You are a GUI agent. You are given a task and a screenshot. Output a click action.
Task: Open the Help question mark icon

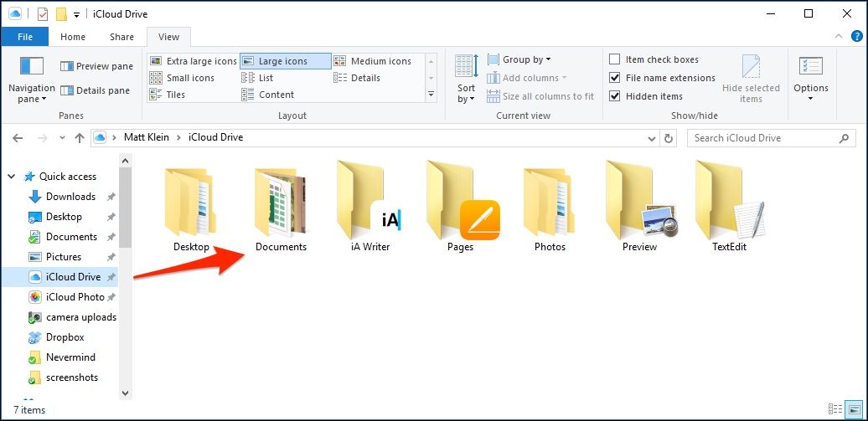pos(855,37)
